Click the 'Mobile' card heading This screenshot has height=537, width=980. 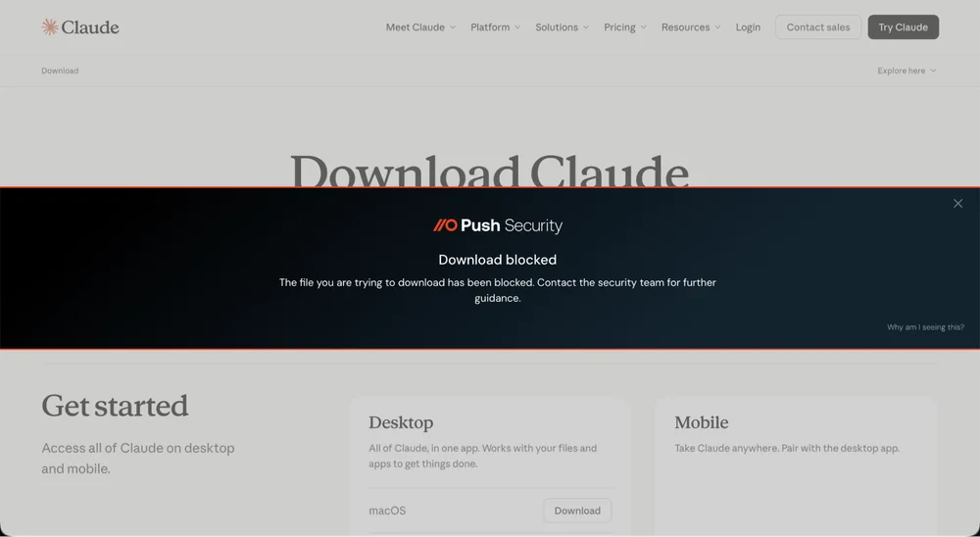pos(702,422)
